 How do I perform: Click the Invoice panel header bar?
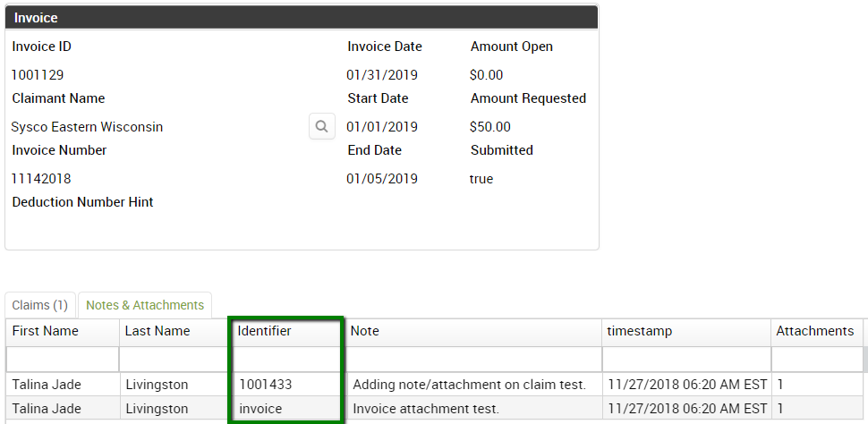302,17
